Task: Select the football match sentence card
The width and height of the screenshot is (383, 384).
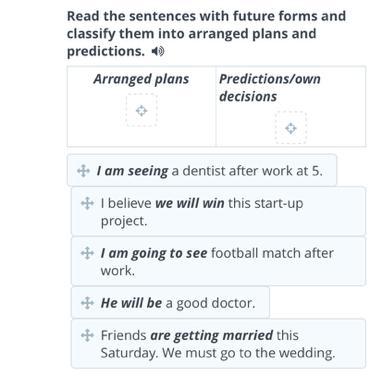Action: coord(218,261)
